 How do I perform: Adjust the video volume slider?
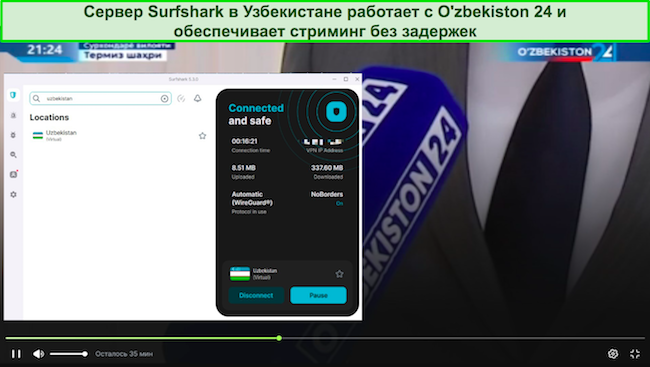click(68, 354)
